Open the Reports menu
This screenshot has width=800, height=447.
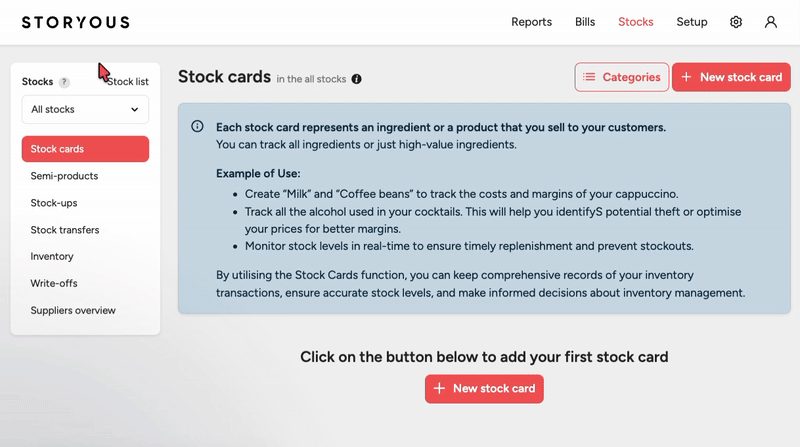point(531,22)
